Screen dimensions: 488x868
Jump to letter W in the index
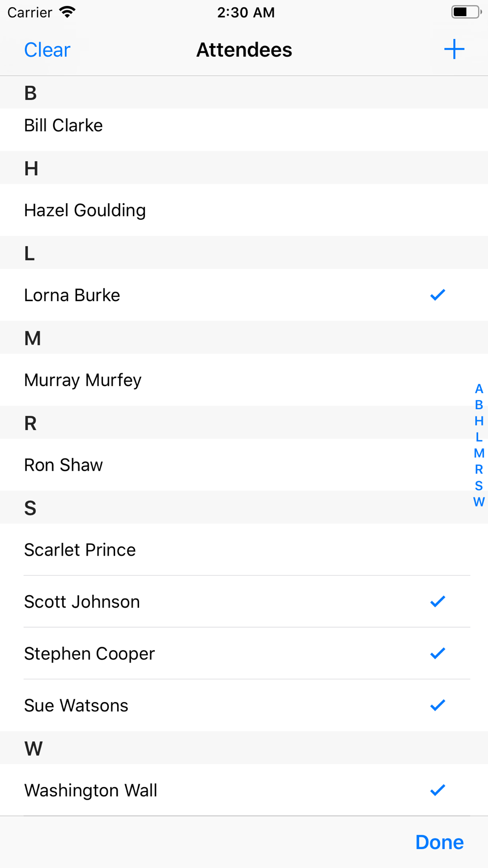pos(479,502)
